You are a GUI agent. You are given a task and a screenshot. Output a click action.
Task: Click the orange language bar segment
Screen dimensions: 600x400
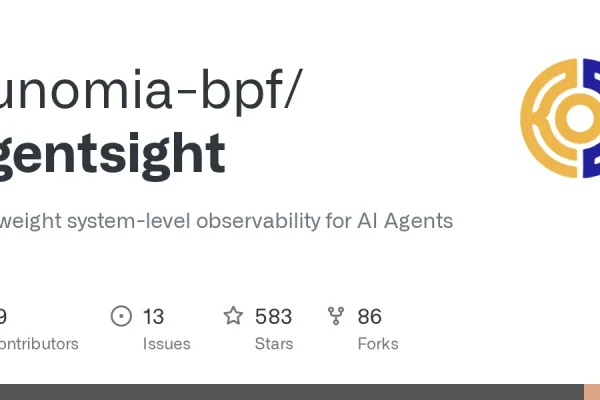(x=592, y=392)
